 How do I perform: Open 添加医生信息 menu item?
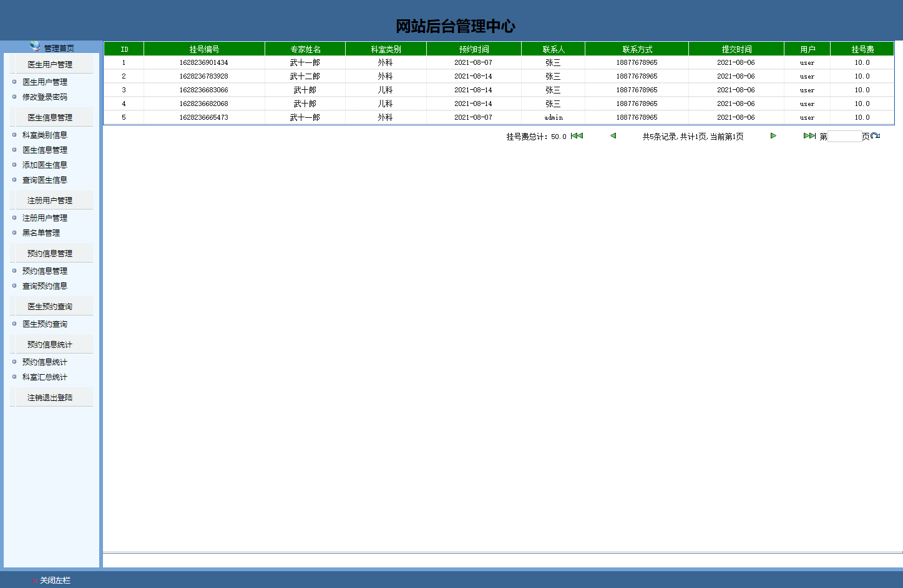(x=45, y=165)
